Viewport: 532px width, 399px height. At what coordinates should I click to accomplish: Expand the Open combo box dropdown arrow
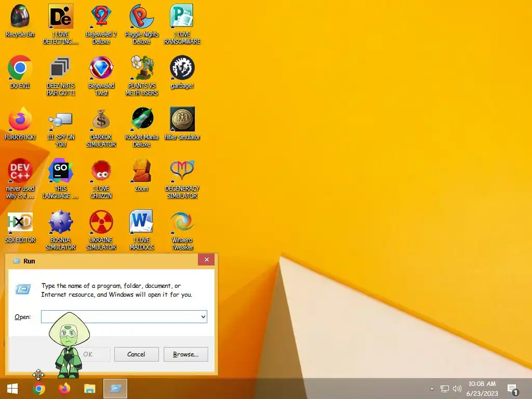203,316
